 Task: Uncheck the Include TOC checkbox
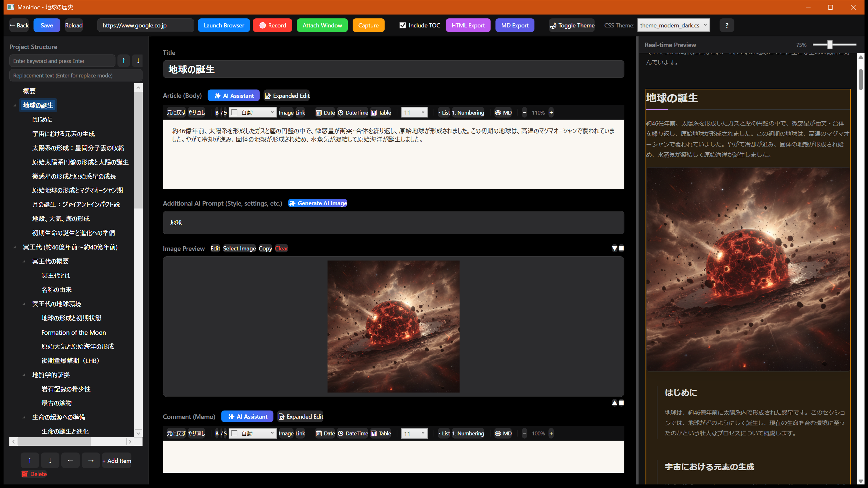click(x=403, y=25)
